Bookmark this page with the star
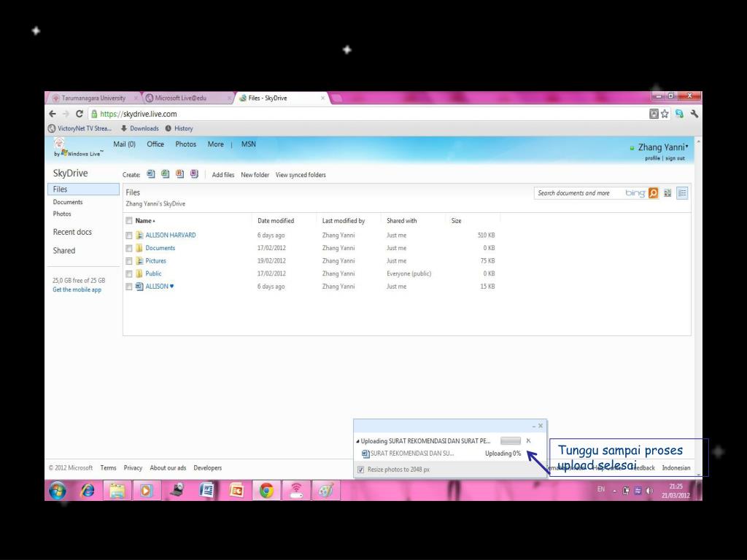Image resolution: width=747 pixels, height=560 pixels. coord(665,114)
